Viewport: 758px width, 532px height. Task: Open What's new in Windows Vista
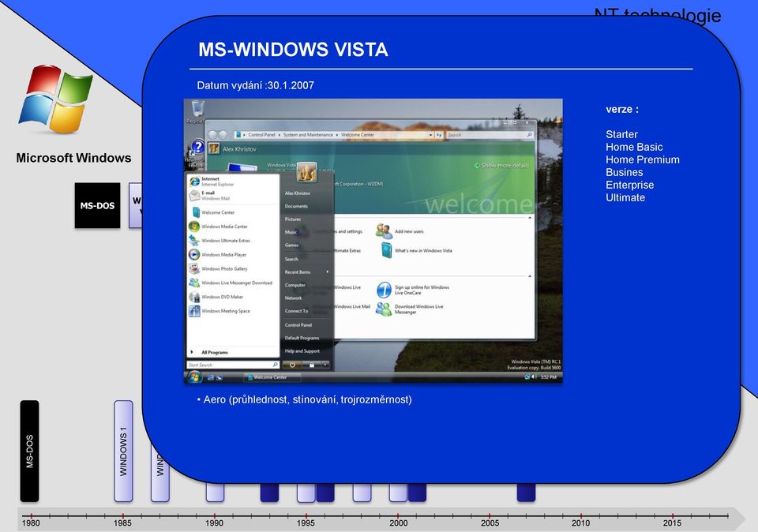pos(416,250)
